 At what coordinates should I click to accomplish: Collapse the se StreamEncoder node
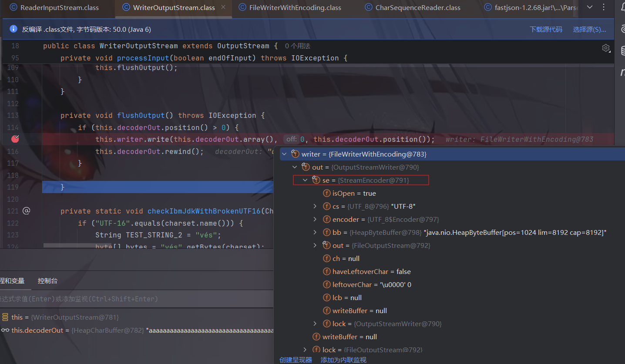pos(305,180)
